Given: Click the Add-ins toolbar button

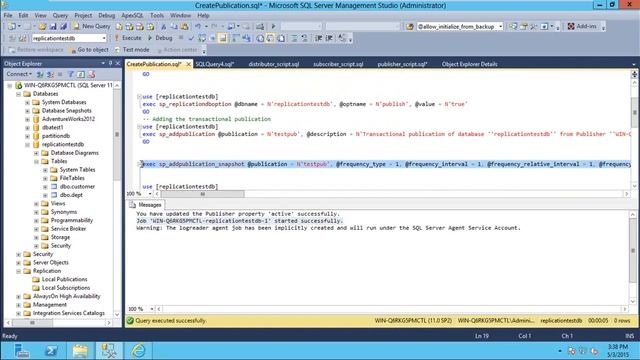Looking at the screenshot, I should 582,26.
